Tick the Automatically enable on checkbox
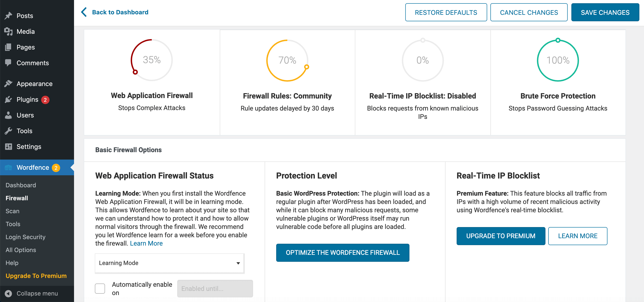644x302 pixels. (x=100, y=289)
